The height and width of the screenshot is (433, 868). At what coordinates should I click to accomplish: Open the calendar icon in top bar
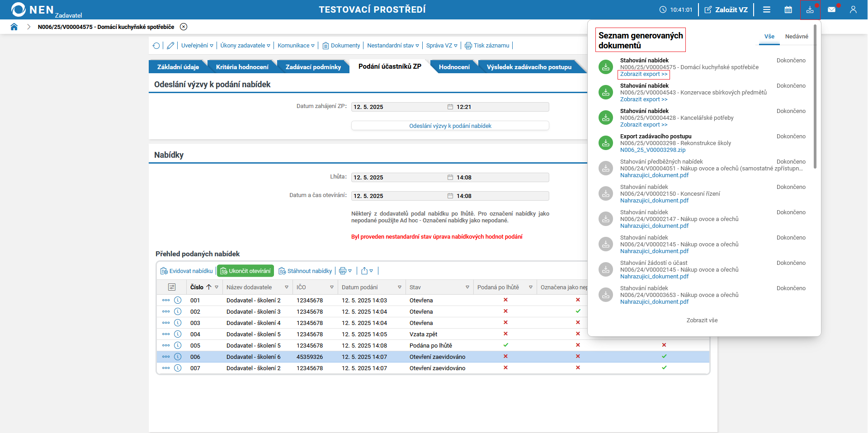coord(788,9)
